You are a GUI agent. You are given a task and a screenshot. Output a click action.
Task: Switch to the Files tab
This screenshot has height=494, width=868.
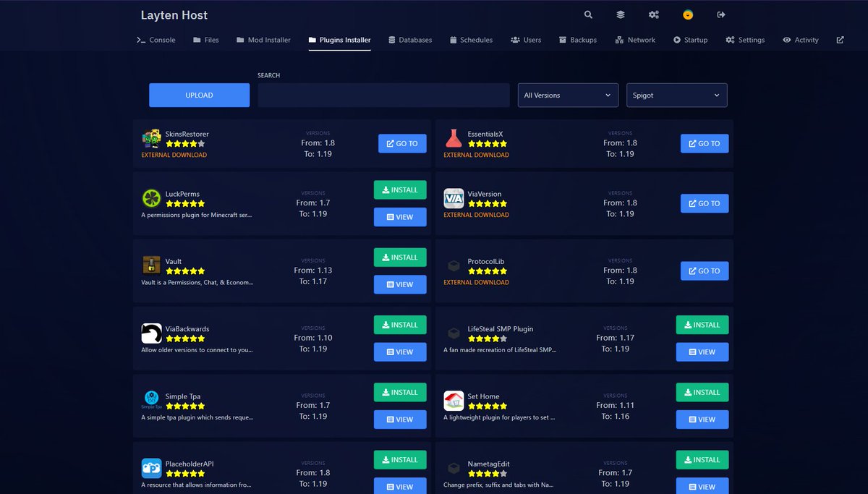(206, 40)
